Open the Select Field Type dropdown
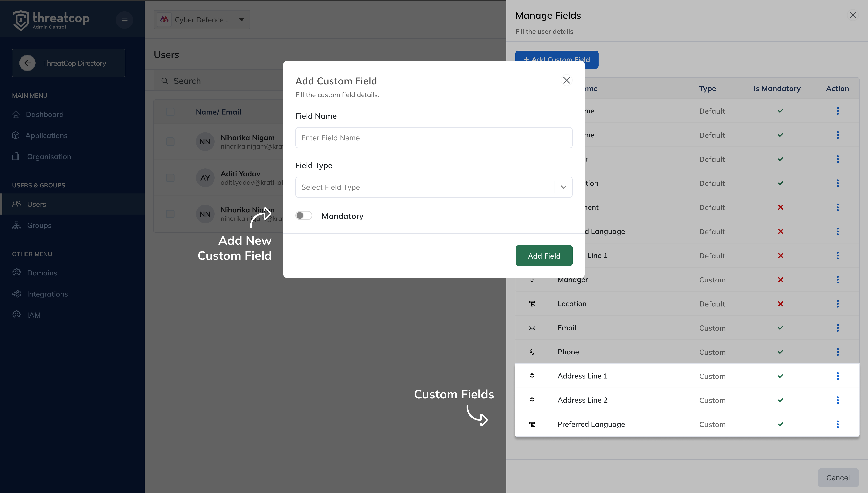The image size is (868, 493). click(x=434, y=187)
